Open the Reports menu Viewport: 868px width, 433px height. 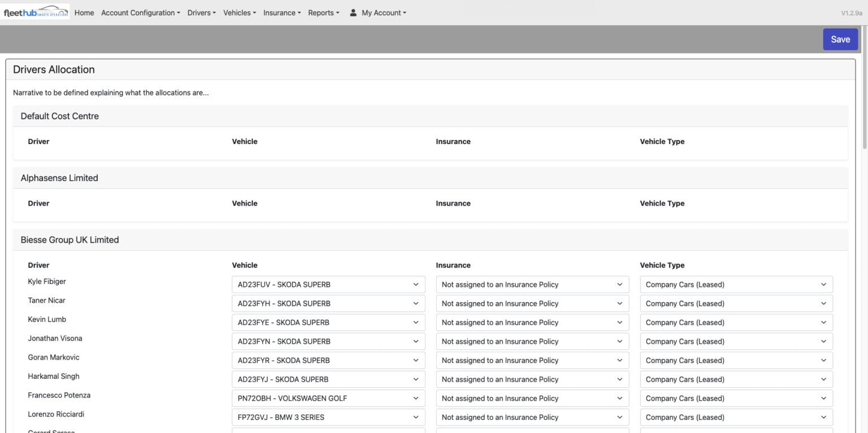click(x=323, y=12)
